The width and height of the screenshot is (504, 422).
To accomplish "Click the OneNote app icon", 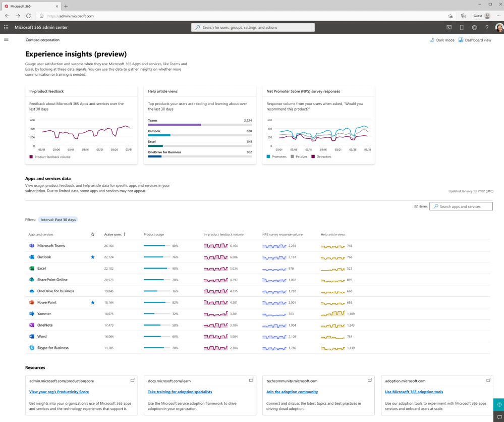I will [x=32, y=325].
